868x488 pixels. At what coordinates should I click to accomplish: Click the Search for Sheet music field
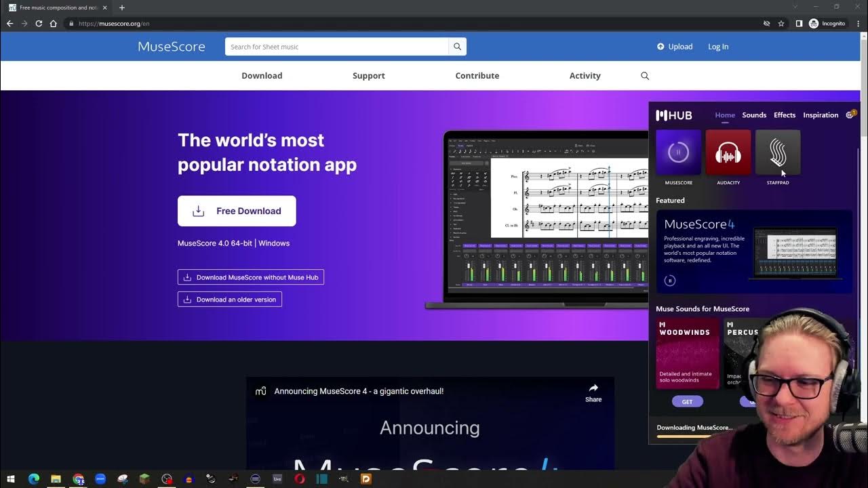[x=337, y=47]
